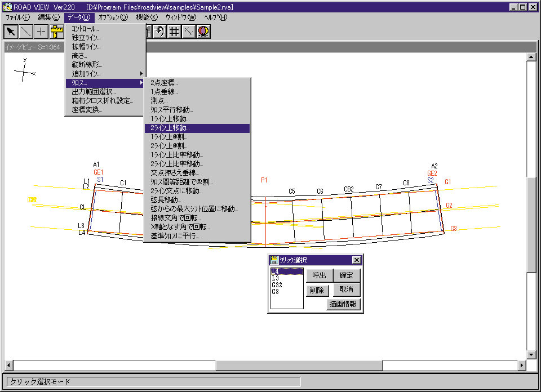
Task: Click the 描画情報 button
Action: [343, 304]
